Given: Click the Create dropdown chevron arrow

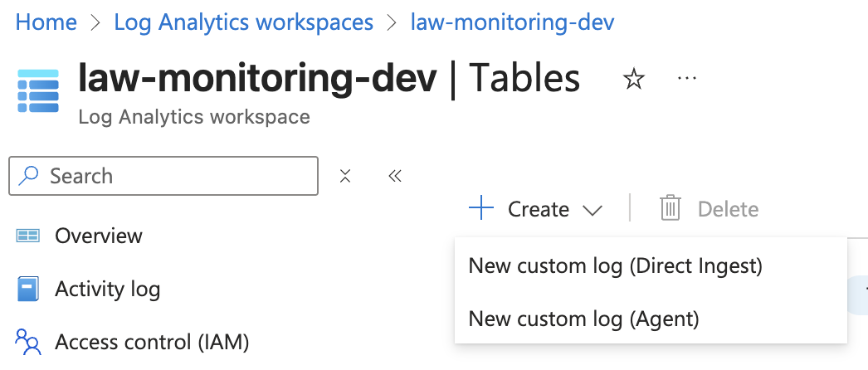Looking at the screenshot, I should coord(592,210).
